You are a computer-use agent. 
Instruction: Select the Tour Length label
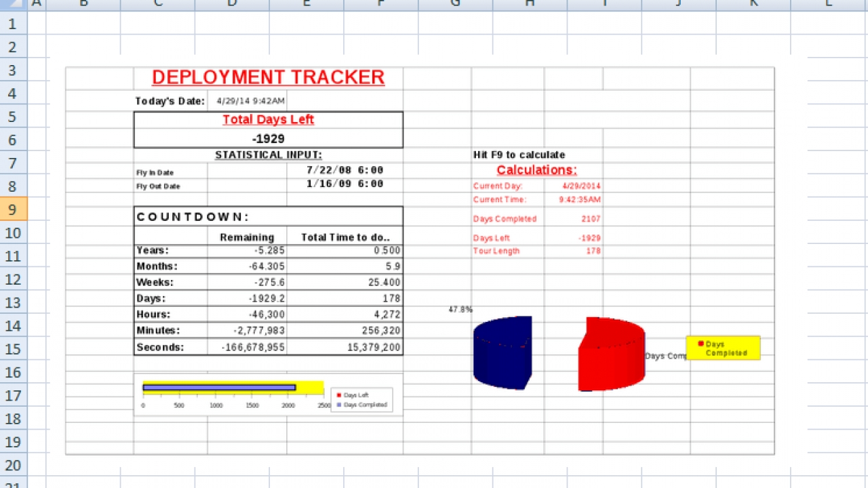(x=496, y=251)
